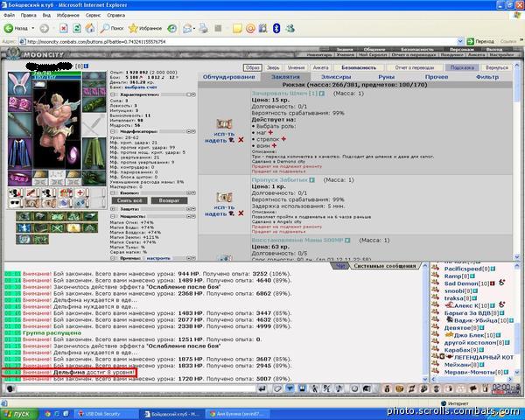Viewport: 525px width, 420px height.
Task: Switch to Прочее inventory tab
Action: tap(437, 77)
